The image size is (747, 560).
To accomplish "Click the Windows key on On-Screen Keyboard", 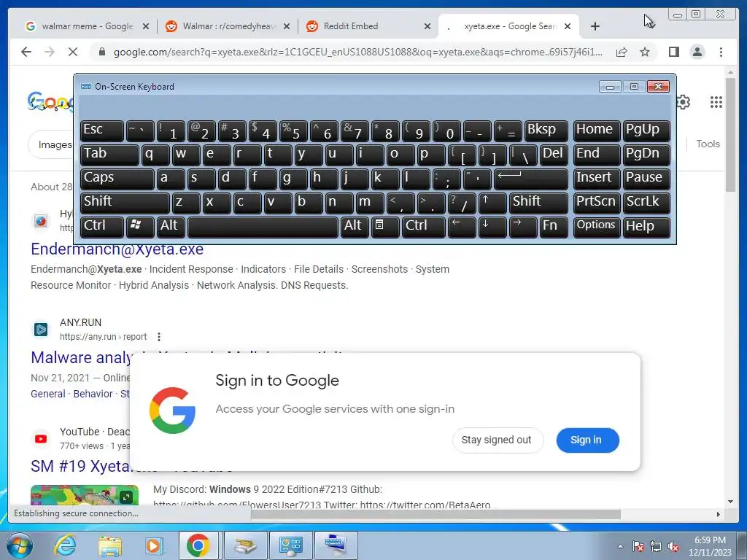I will 139,226.
